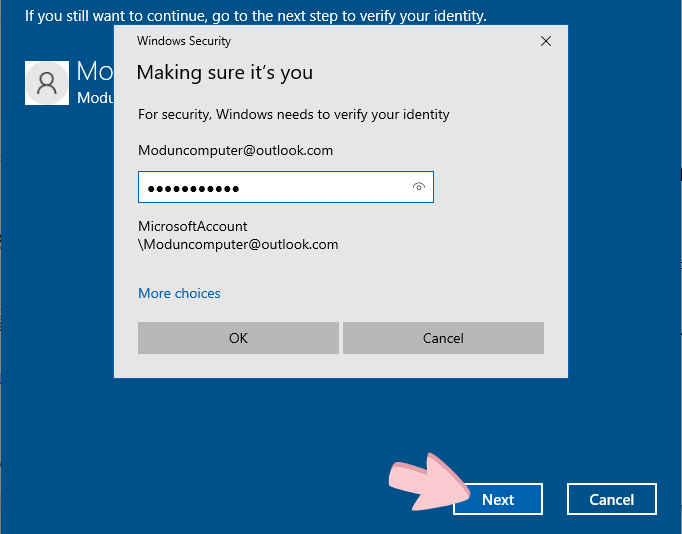
Task: Click the "Making sure it's you" heading
Action: click(224, 72)
